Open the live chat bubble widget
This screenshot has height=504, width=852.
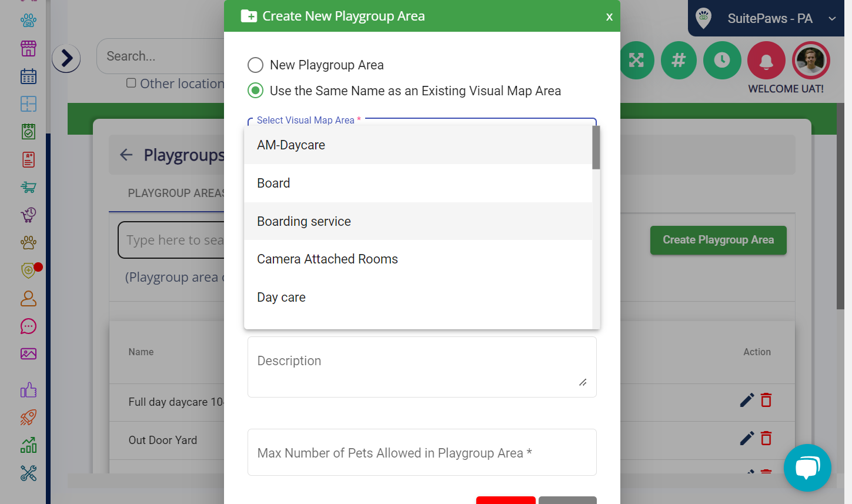tap(807, 468)
